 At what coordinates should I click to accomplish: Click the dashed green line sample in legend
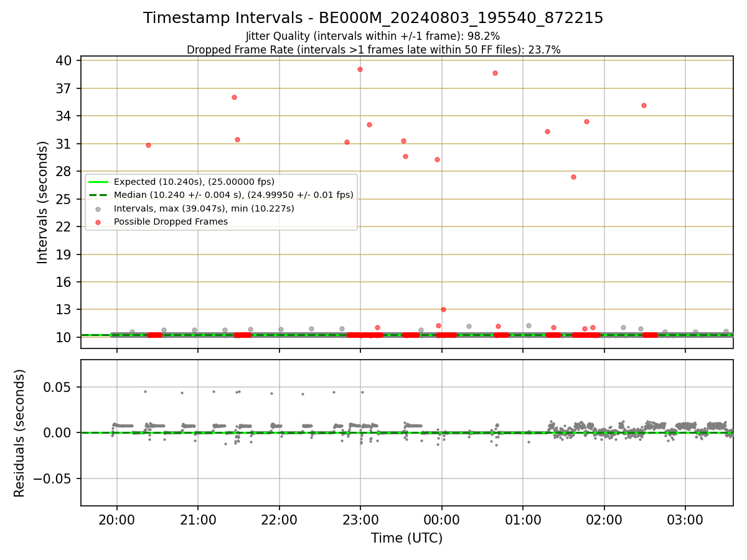click(98, 195)
